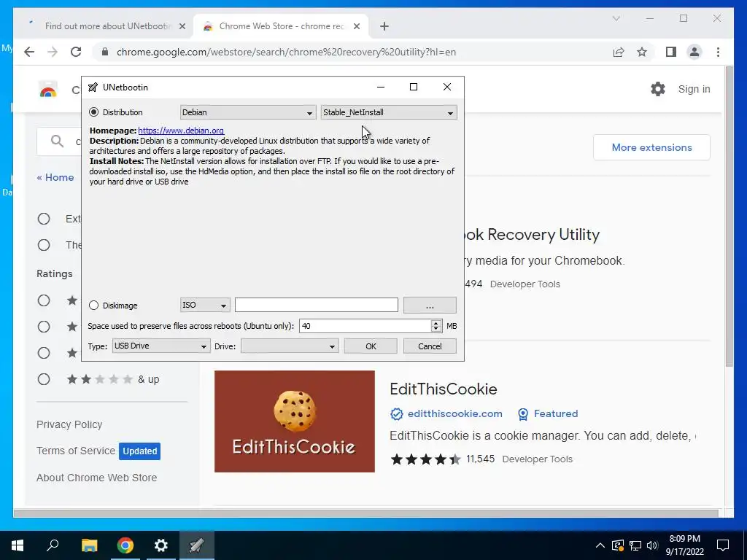Bookmark this page with the star icon
Viewport: 747px width, 560px height.
pos(642,52)
